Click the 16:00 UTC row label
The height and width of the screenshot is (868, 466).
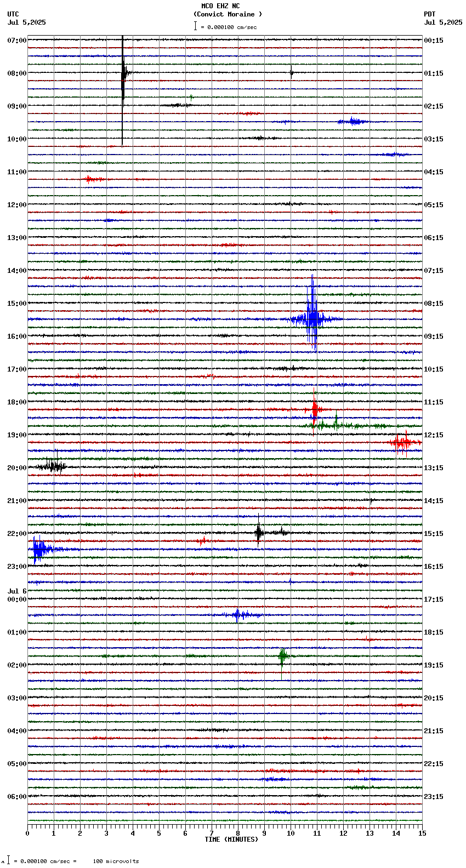[x=17, y=336]
